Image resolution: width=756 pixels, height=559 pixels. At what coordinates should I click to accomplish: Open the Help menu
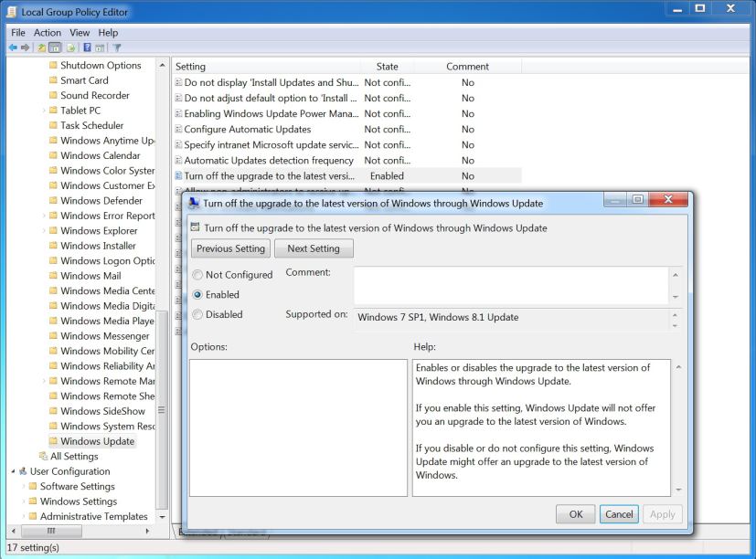click(108, 32)
